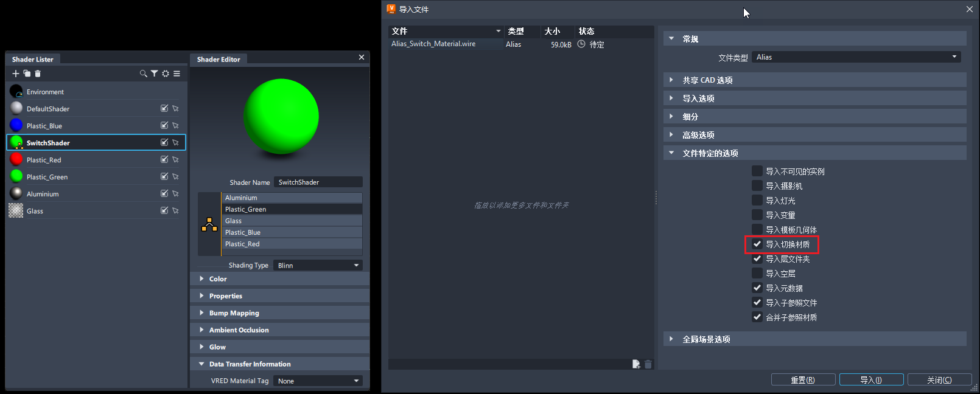
Task: Click assign icon for DefaultShader
Action: click(164, 108)
